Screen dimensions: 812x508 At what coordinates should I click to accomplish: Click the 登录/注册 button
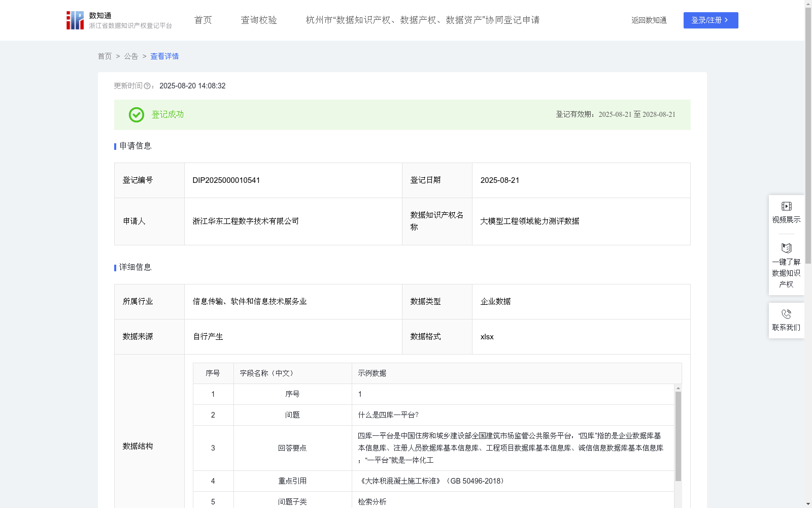710,20
